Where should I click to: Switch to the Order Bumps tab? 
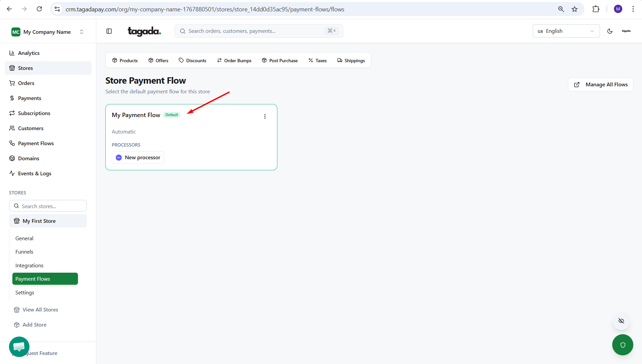(x=234, y=61)
